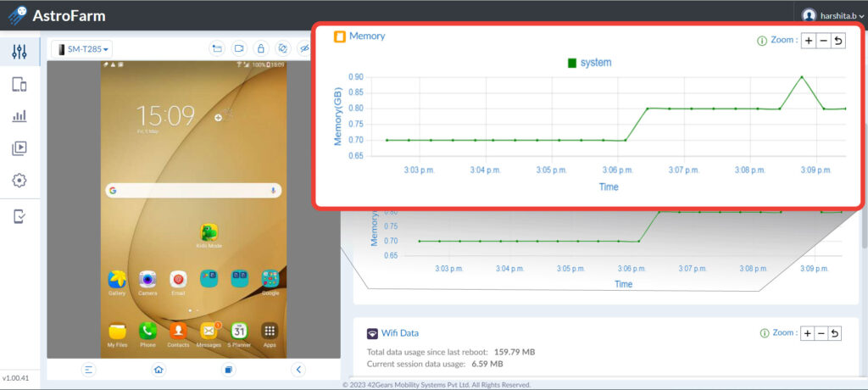Click the Wifi Data heading
868x390 pixels.
click(400, 333)
